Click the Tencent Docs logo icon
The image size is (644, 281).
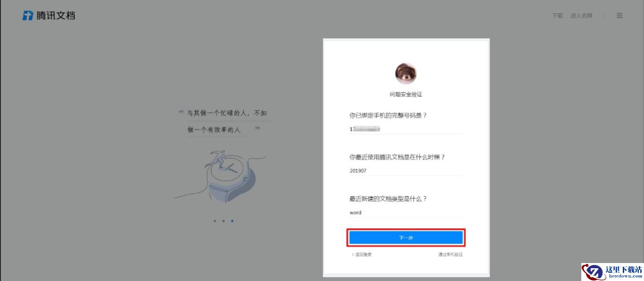[28, 16]
